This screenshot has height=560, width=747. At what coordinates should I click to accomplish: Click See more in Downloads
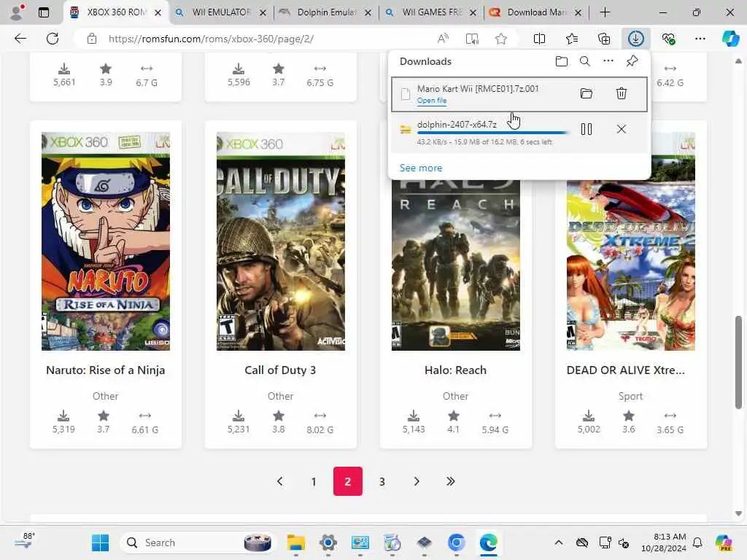coord(421,168)
